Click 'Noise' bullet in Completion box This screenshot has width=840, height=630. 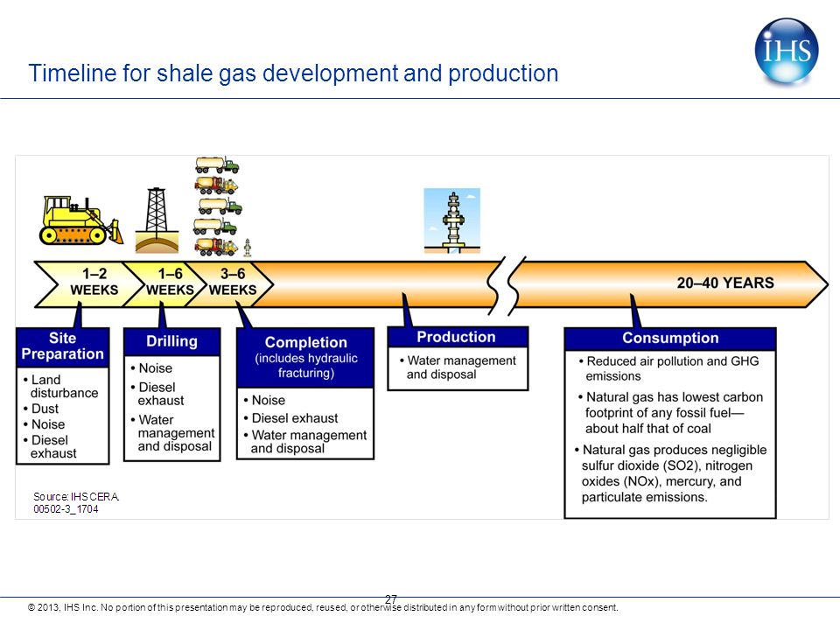coord(264,400)
